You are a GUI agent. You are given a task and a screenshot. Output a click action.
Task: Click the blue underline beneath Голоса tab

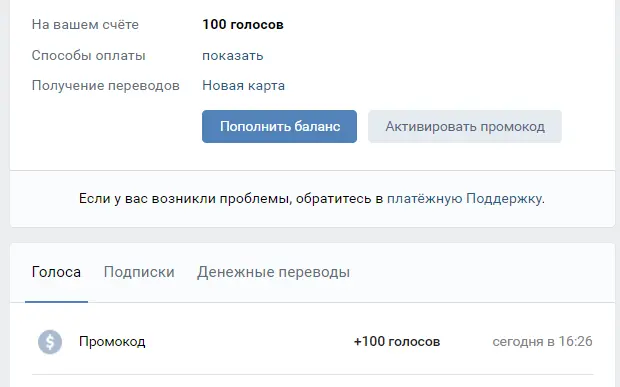tap(56, 302)
